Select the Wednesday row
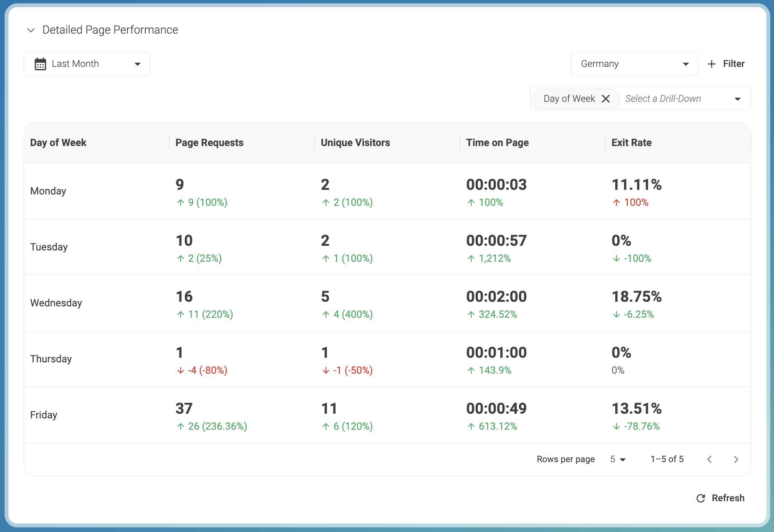Viewport: 774px width, 532px height. tap(56, 303)
